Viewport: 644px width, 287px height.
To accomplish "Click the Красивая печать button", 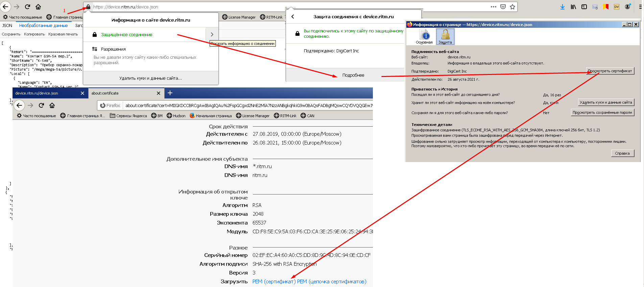I will pyautogui.click(x=63, y=34).
